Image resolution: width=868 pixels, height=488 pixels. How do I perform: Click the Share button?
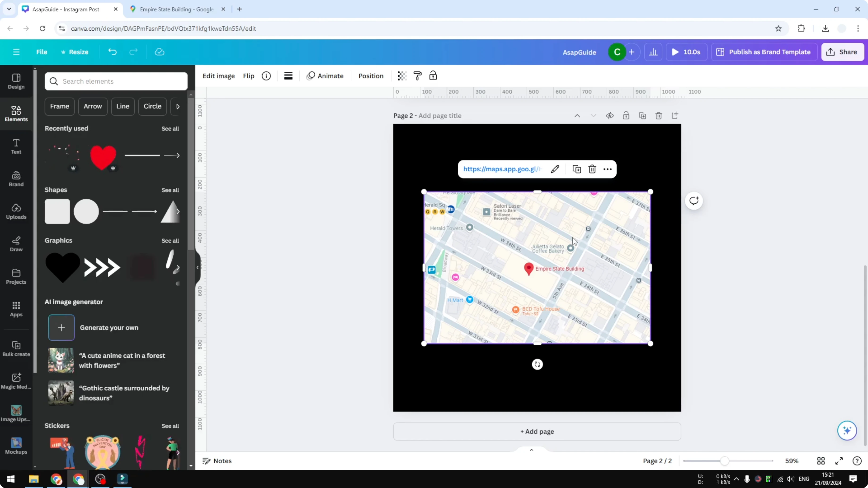[842, 52]
